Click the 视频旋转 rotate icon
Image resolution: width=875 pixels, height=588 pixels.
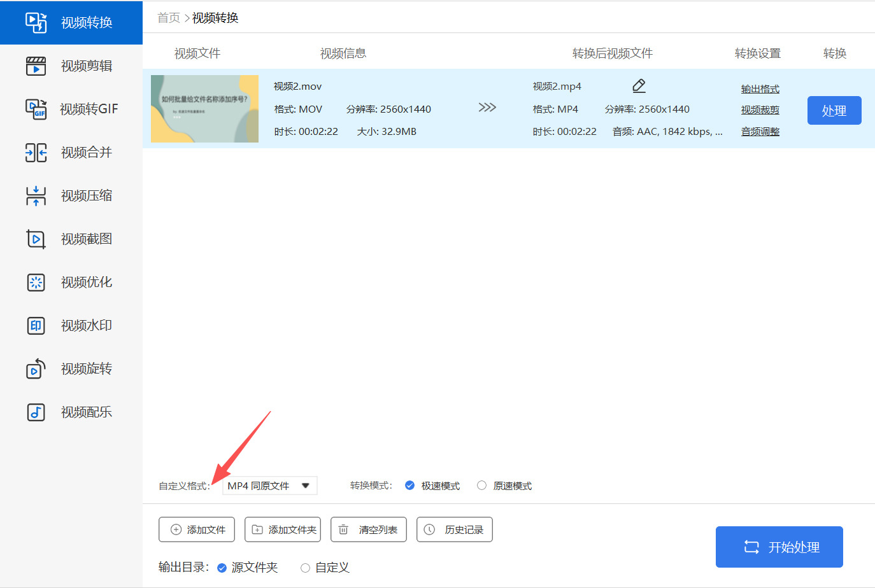click(x=36, y=368)
